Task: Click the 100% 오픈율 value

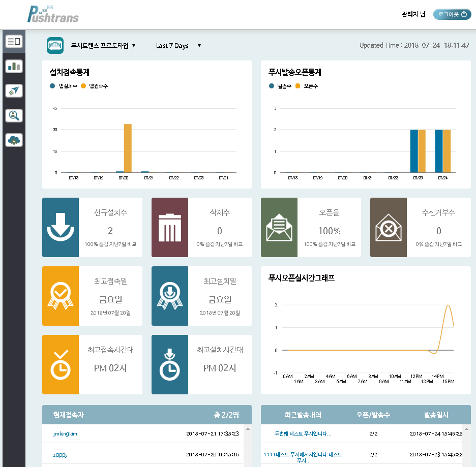Action: [x=330, y=231]
